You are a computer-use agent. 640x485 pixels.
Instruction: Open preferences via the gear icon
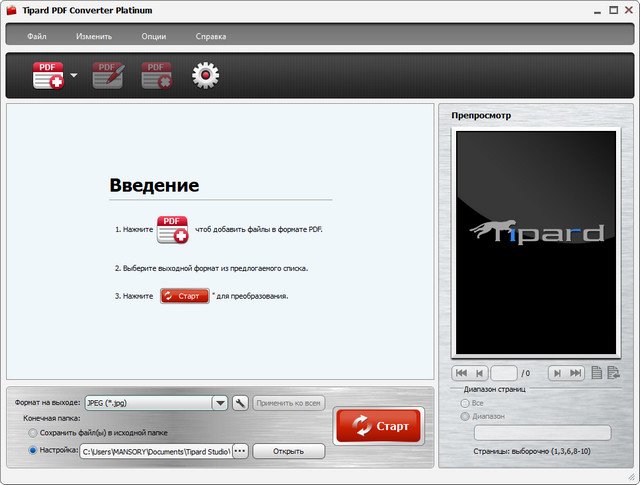tap(205, 76)
